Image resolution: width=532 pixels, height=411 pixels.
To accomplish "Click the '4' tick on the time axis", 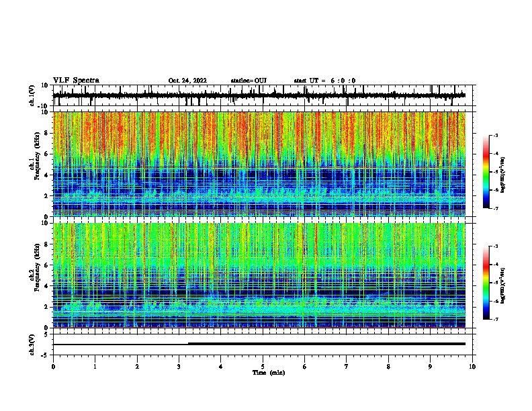I will tap(221, 367).
